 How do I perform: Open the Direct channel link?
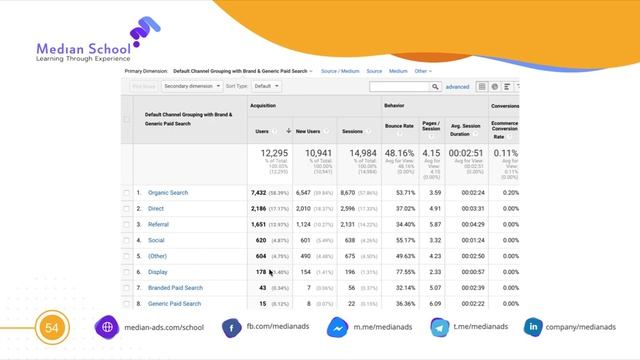click(156, 209)
